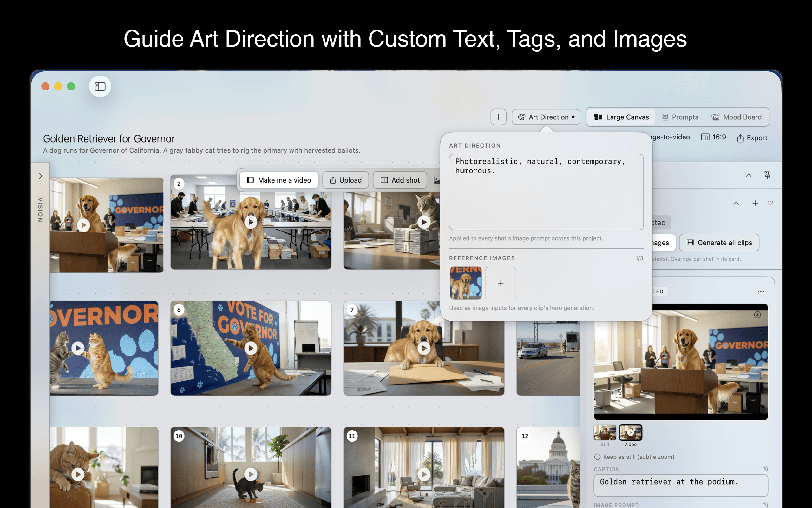Open the 16:9 aspect ratio selector
The image size is (812, 508).
coord(713,137)
